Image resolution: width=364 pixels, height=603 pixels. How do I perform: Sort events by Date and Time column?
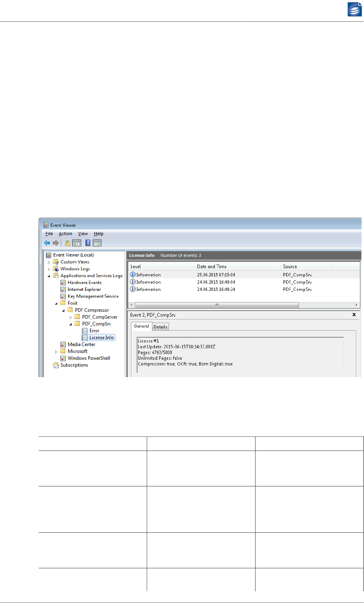[x=238, y=267]
